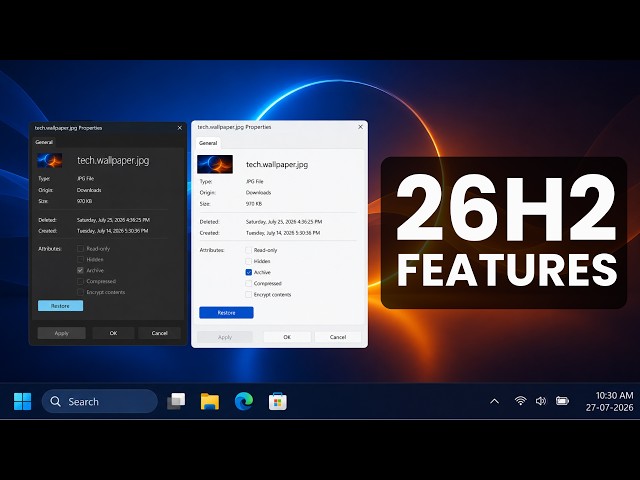640x480 pixels.
Task: Enable Encrypt contents in light Properties window
Action: point(249,294)
